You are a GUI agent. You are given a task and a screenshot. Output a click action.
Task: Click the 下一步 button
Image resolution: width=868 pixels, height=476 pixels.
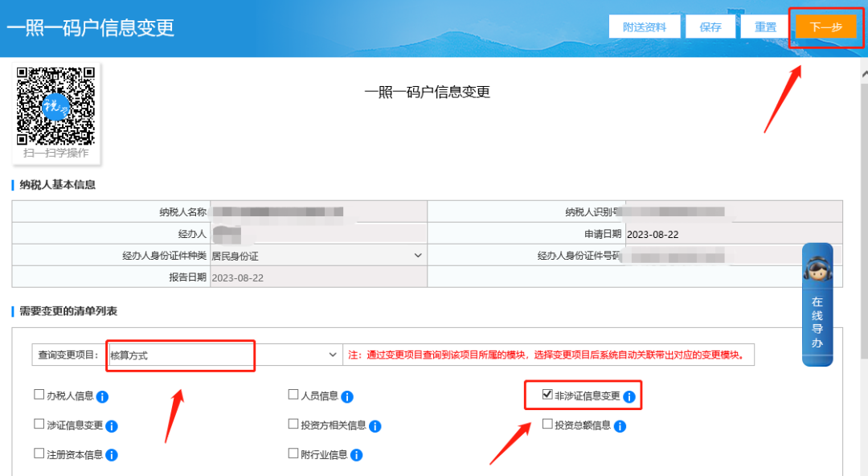[x=825, y=27]
